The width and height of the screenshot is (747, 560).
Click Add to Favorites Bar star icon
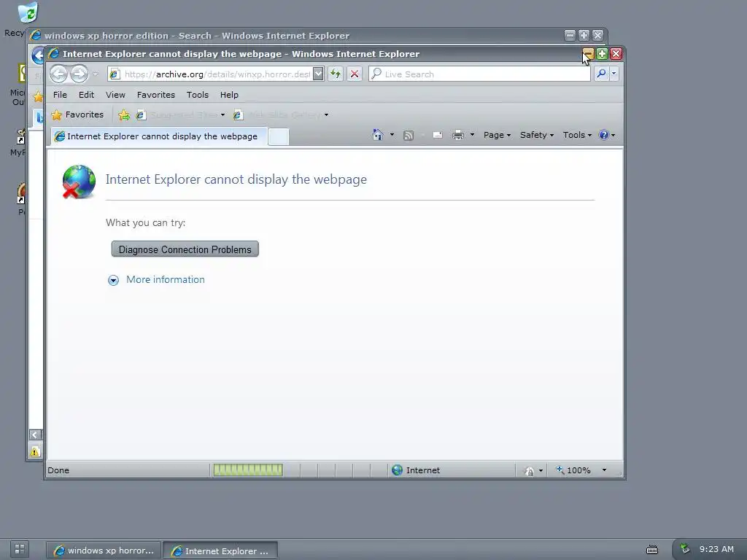coord(124,114)
